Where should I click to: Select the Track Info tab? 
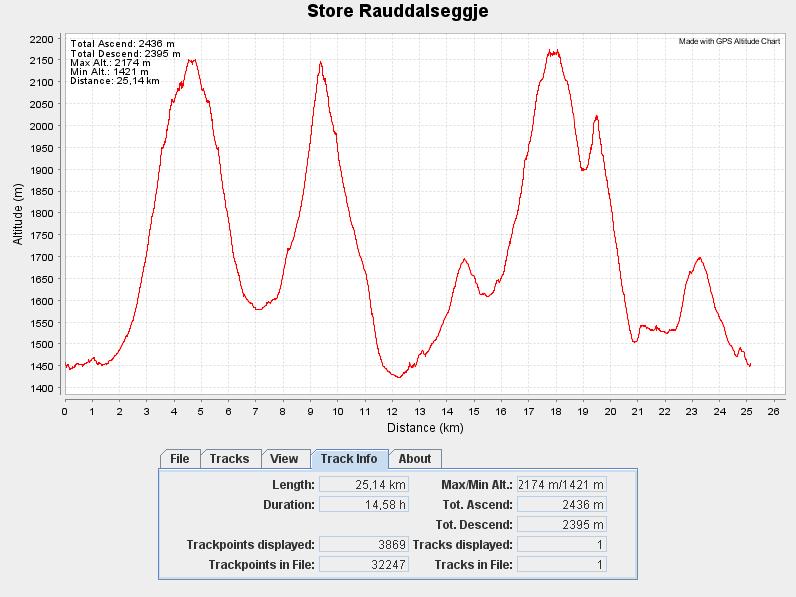point(349,459)
